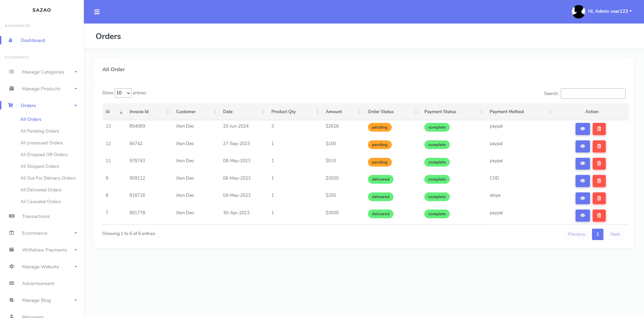View details of order 909112
Image resolution: width=644 pixels, height=318 pixels.
582,181
